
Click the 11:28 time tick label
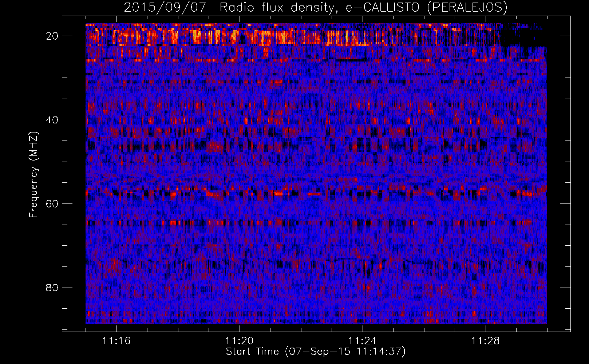tap(486, 341)
